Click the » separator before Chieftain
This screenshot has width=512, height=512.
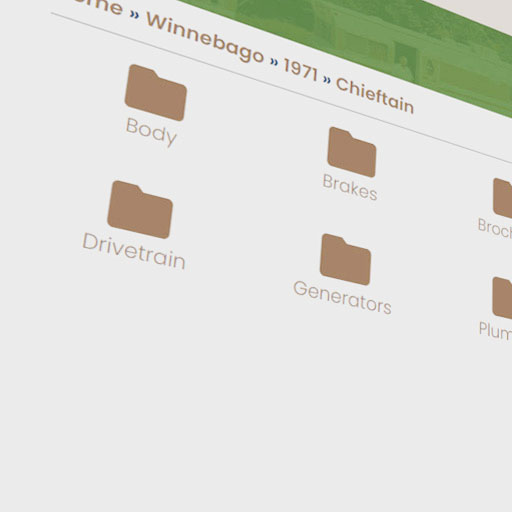tap(327, 80)
